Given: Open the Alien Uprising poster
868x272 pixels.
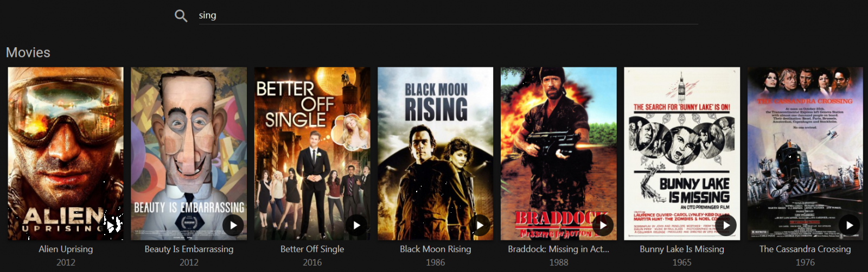Looking at the screenshot, I should click(x=66, y=154).
